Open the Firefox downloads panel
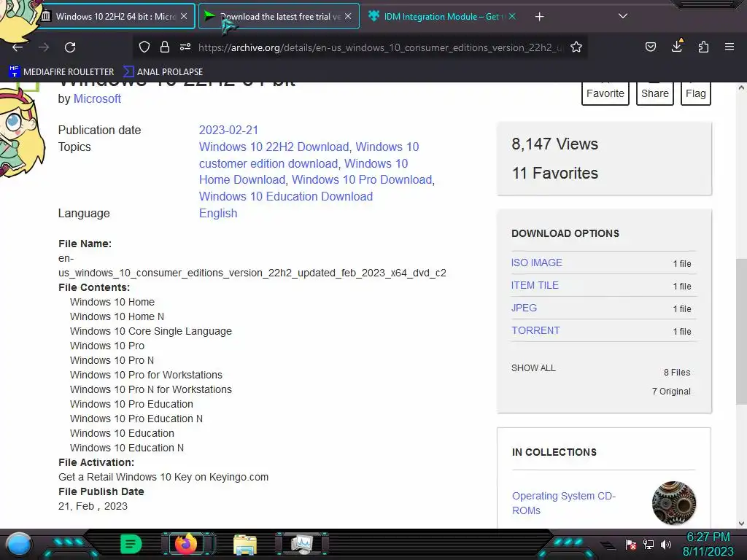 677,46
